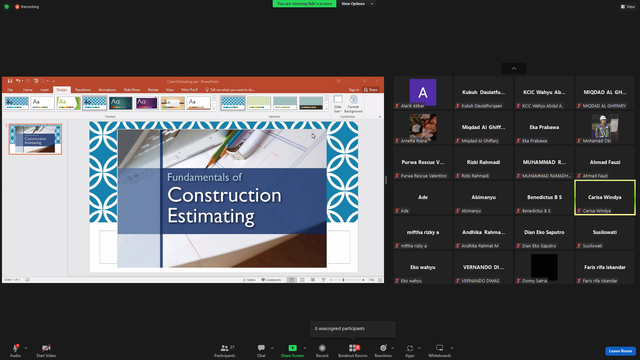Start video in Zoom toolbar
The width and height of the screenshot is (640, 360).
point(46,350)
